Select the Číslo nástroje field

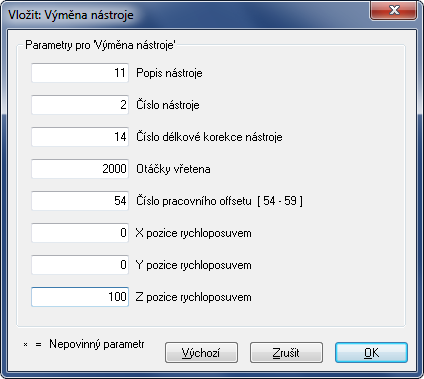pyautogui.click(x=80, y=105)
